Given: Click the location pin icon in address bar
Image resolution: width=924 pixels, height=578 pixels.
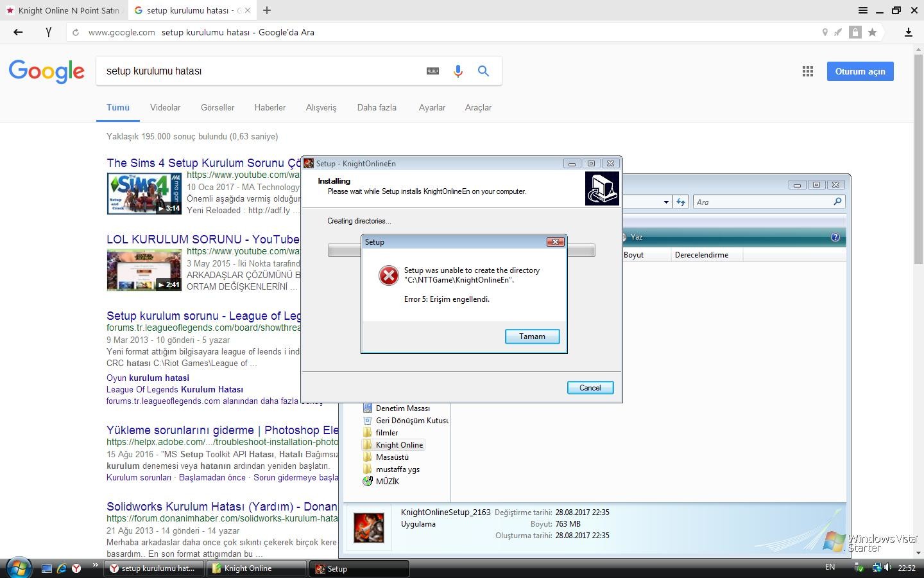Looking at the screenshot, I should click(x=825, y=32).
